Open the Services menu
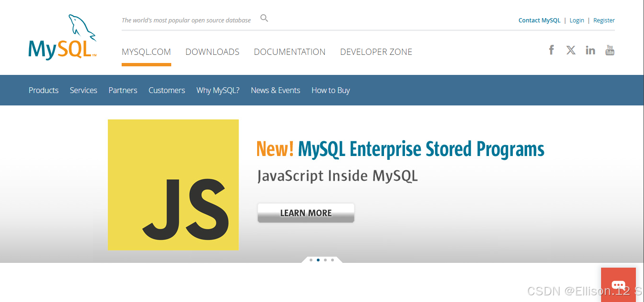 tap(83, 90)
